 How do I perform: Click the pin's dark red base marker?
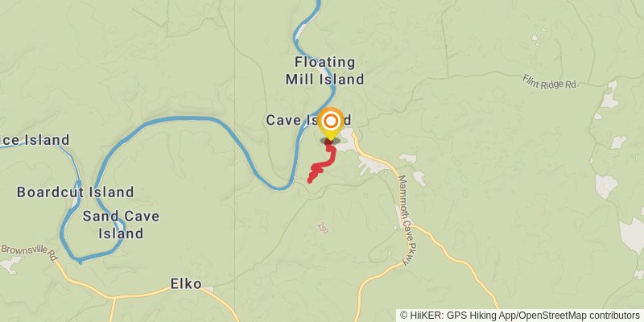coord(329,142)
